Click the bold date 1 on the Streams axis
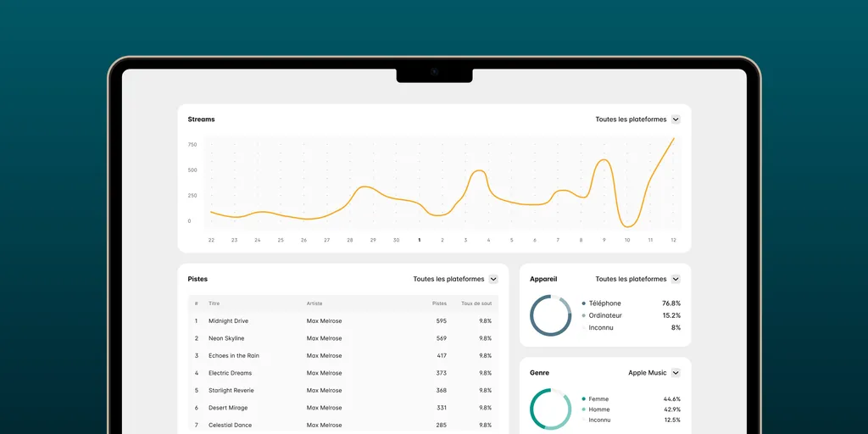The width and height of the screenshot is (868, 434). pos(419,240)
